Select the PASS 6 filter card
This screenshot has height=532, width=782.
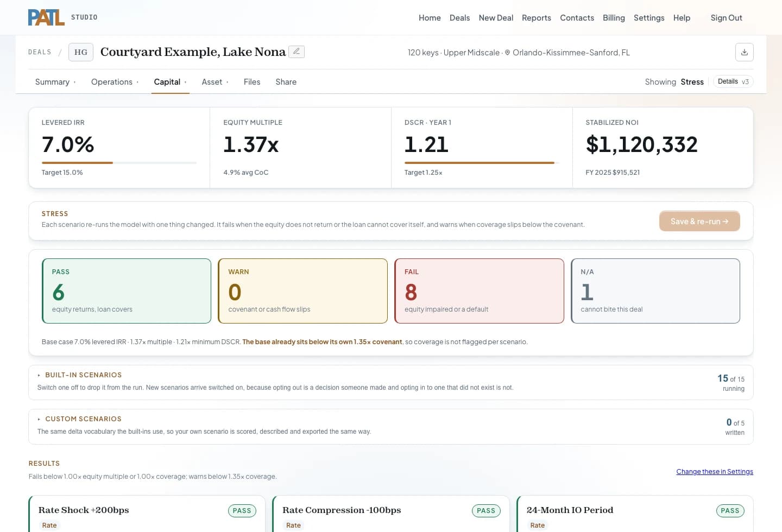[x=127, y=291]
